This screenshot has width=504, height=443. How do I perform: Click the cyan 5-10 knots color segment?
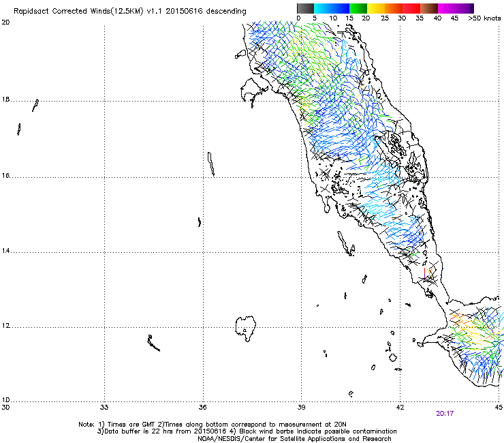point(323,8)
